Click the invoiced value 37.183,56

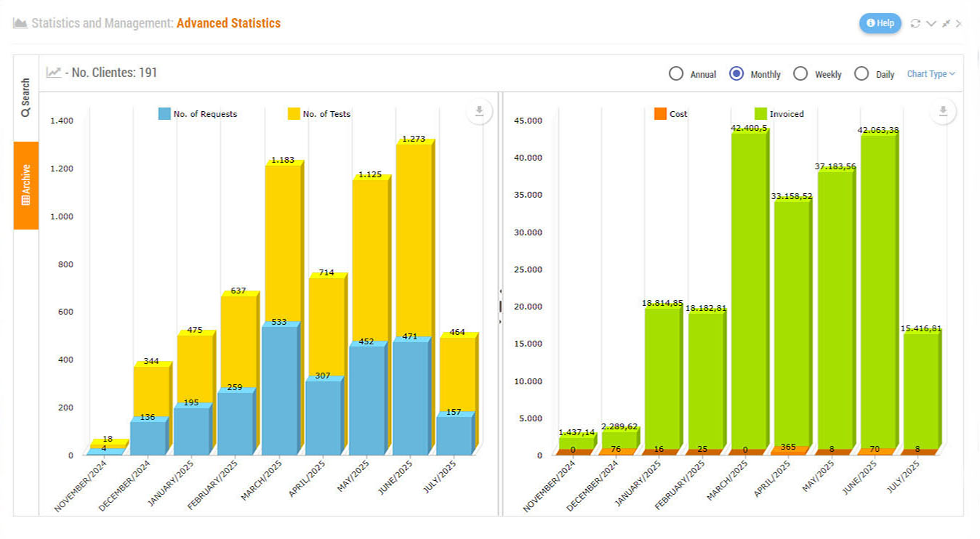point(835,166)
